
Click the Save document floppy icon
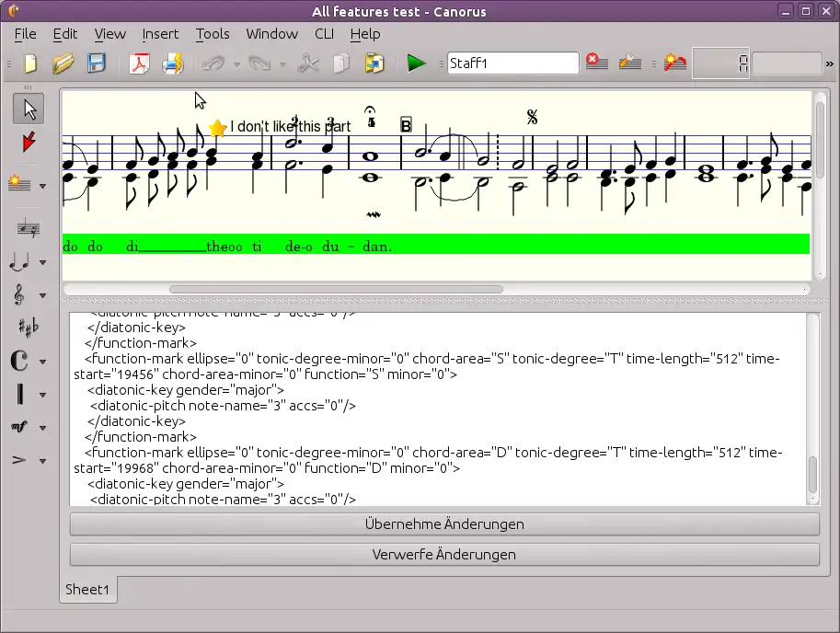[x=97, y=63]
